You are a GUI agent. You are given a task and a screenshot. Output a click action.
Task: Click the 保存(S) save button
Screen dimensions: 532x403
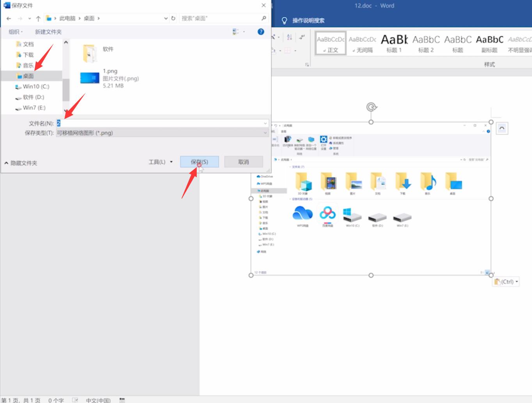tap(199, 162)
